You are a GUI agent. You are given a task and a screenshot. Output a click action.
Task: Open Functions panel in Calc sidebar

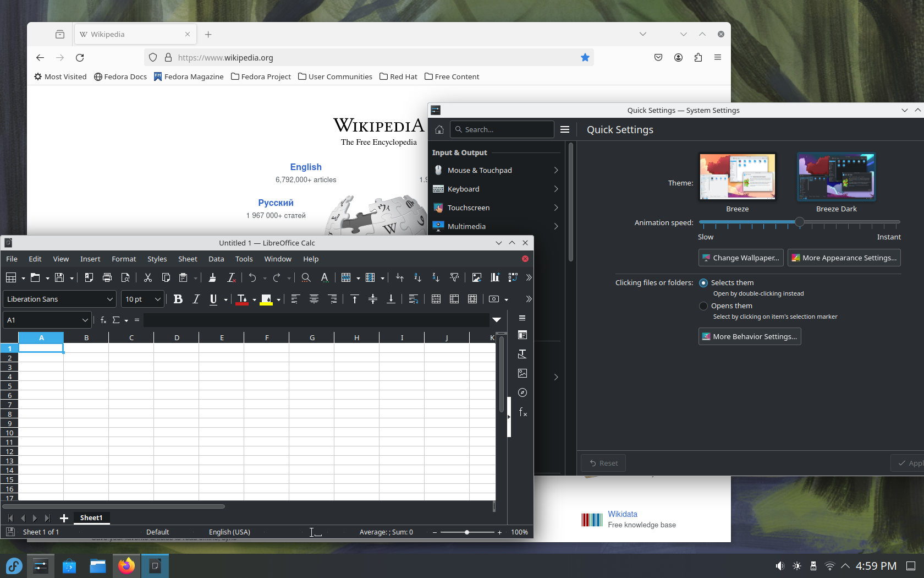click(522, 412)
